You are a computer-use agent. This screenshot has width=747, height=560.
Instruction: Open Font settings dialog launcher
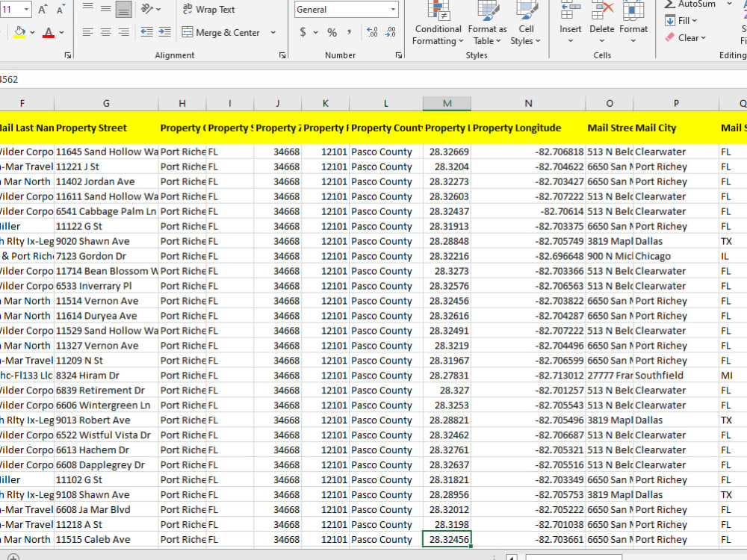pyautogui.click(x=68, y=55)
